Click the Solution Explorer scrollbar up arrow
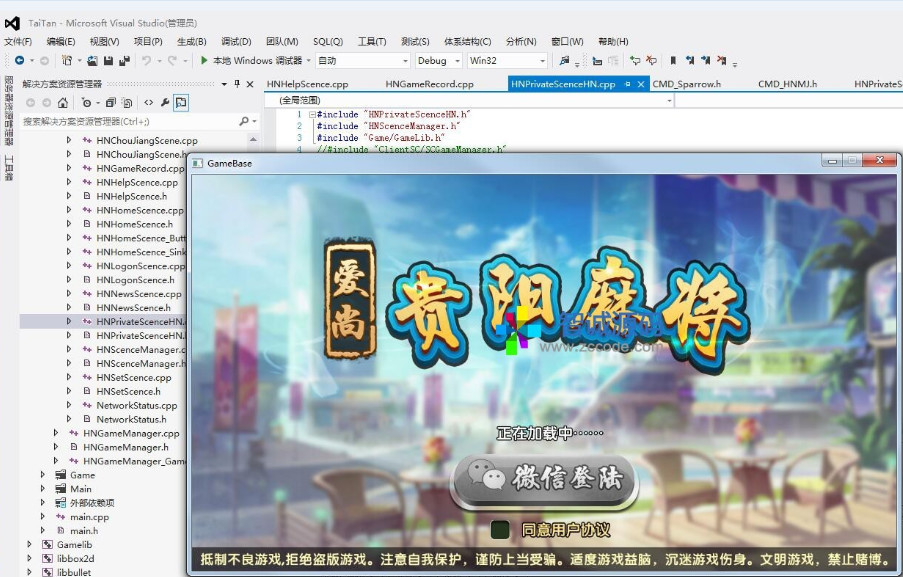This screenshot has width=903, height=577. click(x=253, y=139)
